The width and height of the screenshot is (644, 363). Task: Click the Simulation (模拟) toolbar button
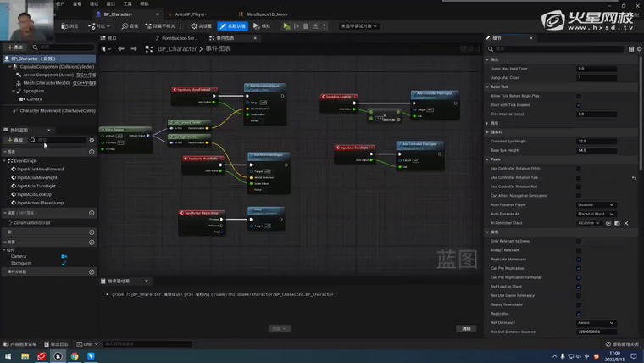click(x=262, y=26)
